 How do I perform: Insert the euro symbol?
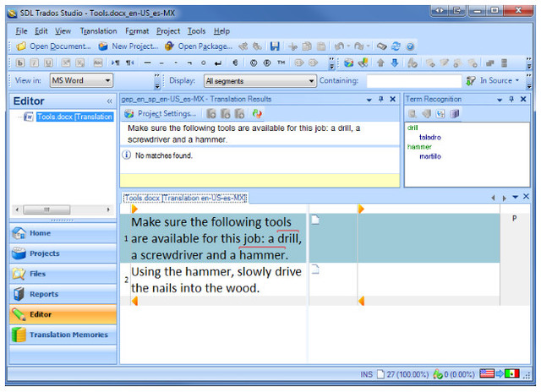235,63
